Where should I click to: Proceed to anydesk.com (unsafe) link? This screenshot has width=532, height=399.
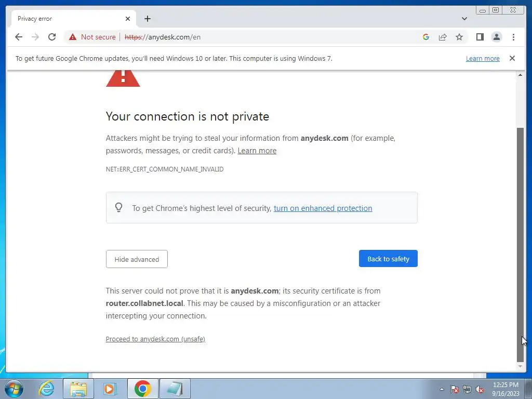tap(155, 339)
